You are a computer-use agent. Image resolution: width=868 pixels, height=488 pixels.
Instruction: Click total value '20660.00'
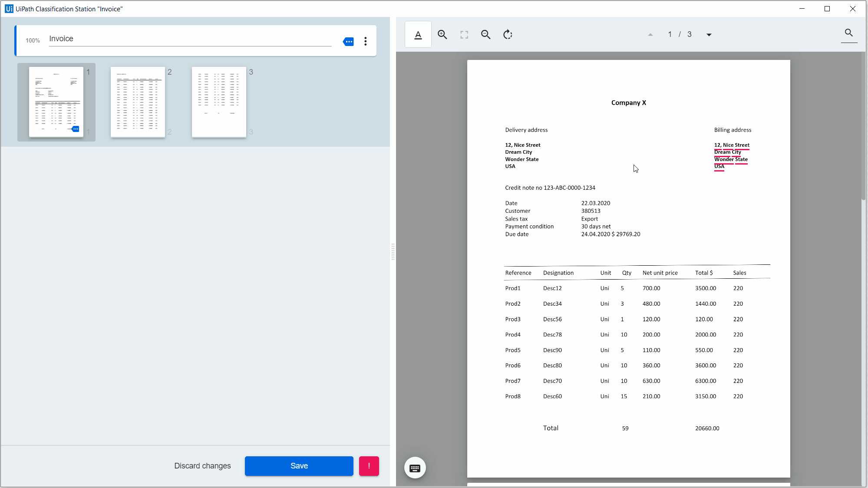(x=707, y=429)
